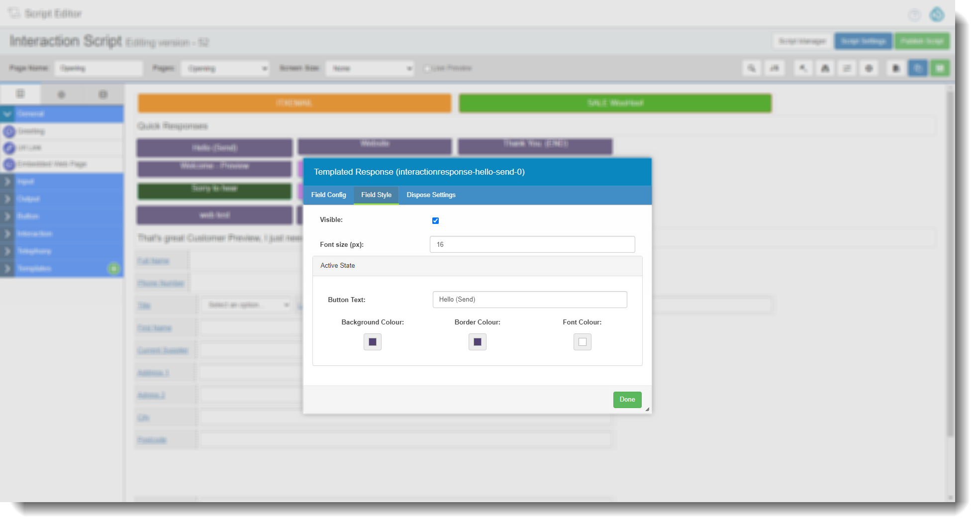
Task: Click the Website quick response button
Action: (x=375, y=146)
